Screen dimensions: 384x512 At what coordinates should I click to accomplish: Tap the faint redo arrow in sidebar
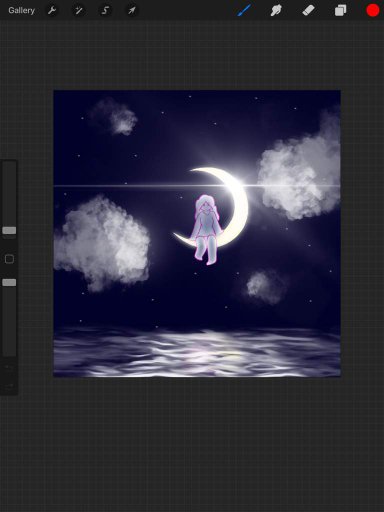9,386
